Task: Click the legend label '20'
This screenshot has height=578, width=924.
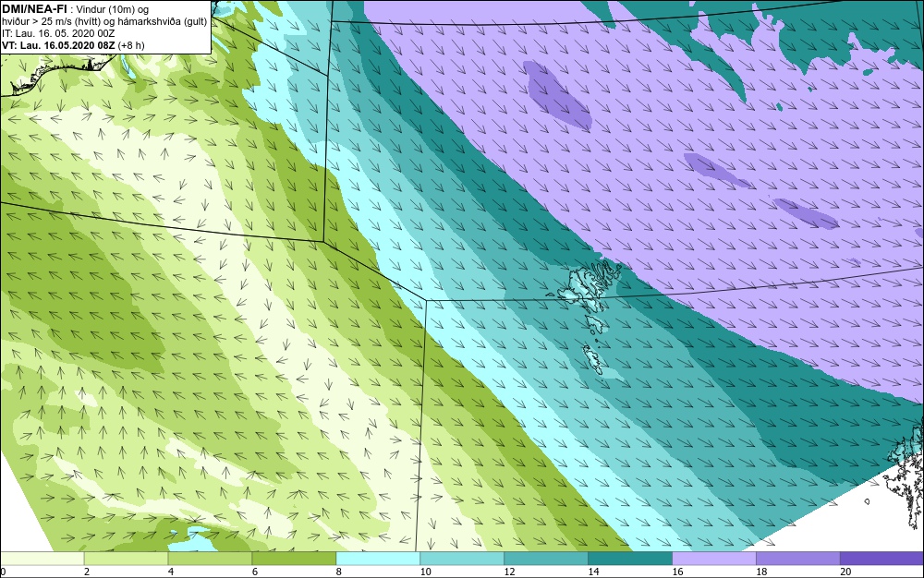Action: point(845,572)
